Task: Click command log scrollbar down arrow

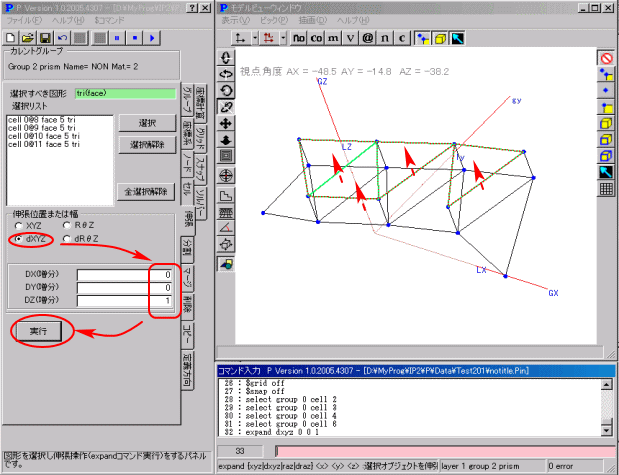Action: [x=607, y=430]
